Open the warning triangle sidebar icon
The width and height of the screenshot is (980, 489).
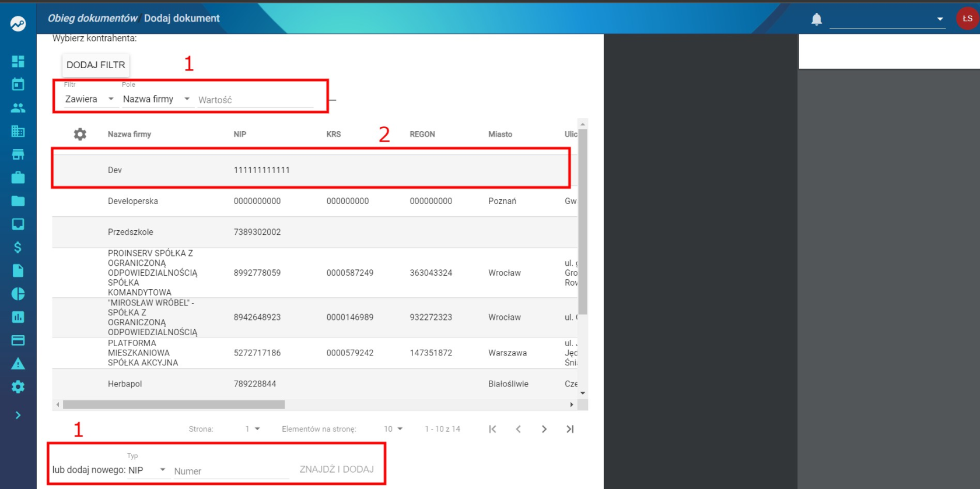(18, 364)
